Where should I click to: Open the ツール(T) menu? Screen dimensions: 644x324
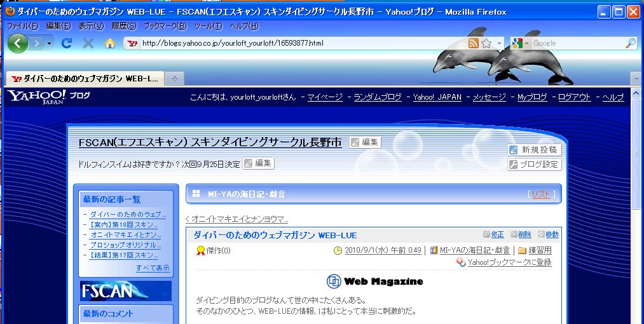(208, 26)
